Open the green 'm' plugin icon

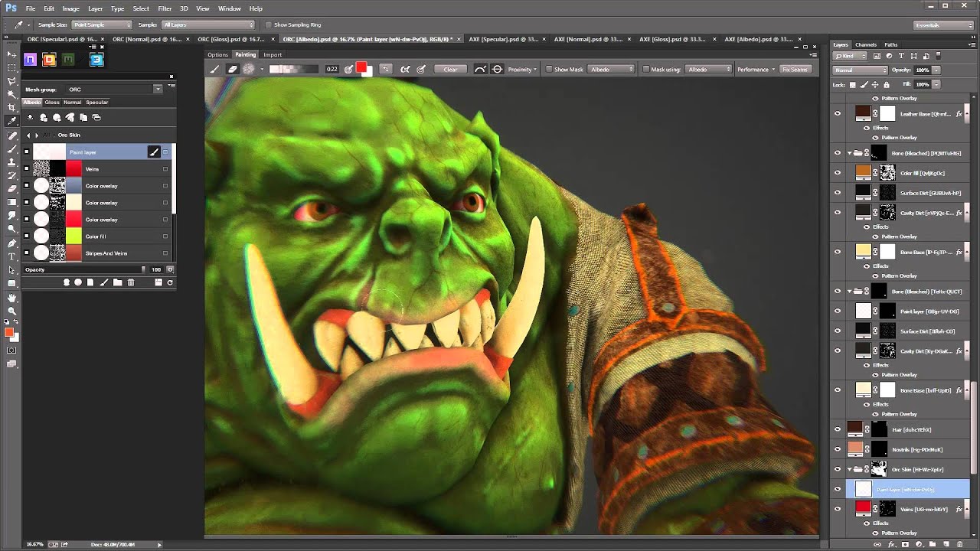(70, 59)
